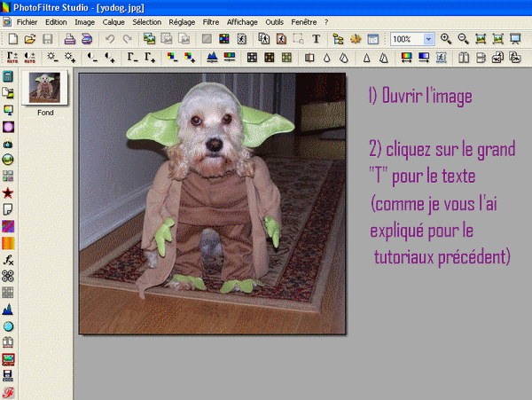Apply auto contrast next to auto levels
This screenshot has height=400, width=532.
tap(29, 58)
